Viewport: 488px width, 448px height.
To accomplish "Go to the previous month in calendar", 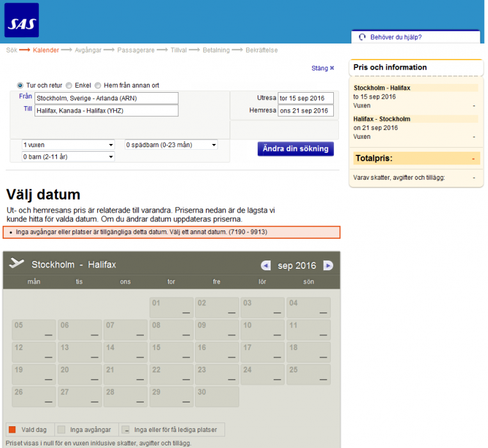I will pyautogui.click(x=265, y=266).
